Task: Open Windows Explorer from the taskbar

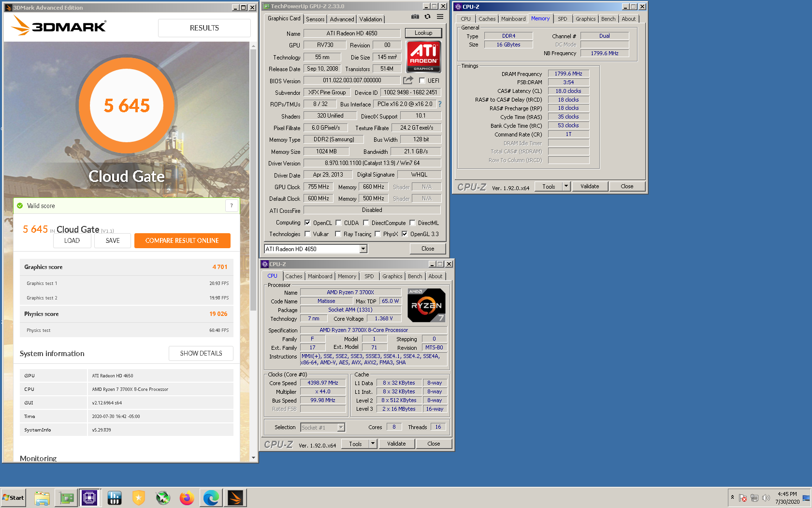Action: point(42,498)
